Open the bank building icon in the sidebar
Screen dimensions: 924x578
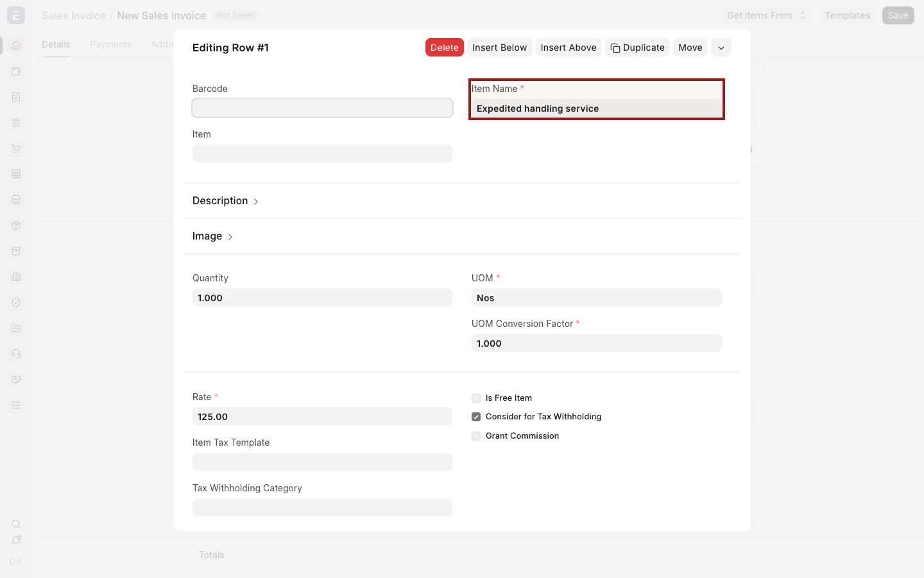[16, 123]
